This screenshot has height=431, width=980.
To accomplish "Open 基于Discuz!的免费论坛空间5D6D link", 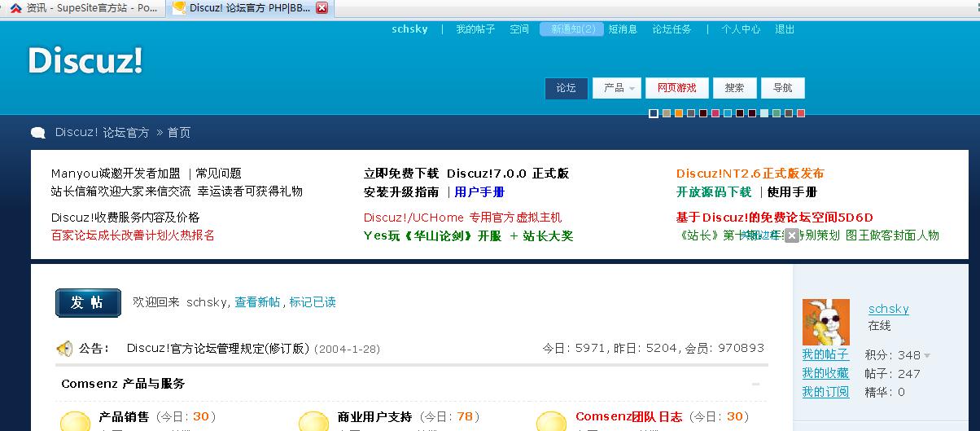I will (x=774, y=218).
